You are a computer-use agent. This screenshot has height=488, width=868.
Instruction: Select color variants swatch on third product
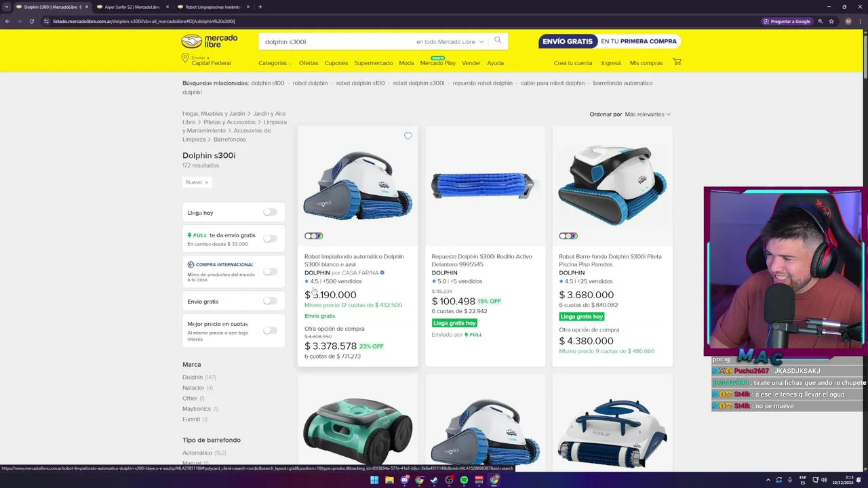(x=568, y=236)
